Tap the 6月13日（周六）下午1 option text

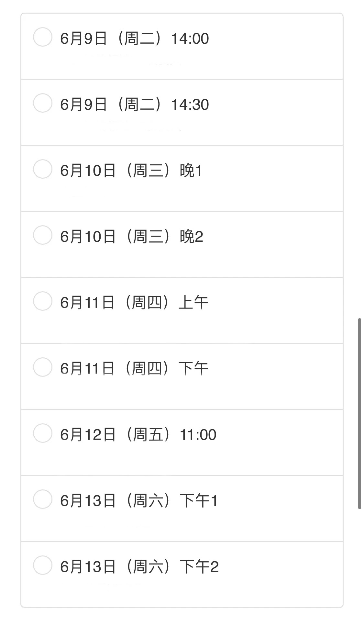coord(139,501)
